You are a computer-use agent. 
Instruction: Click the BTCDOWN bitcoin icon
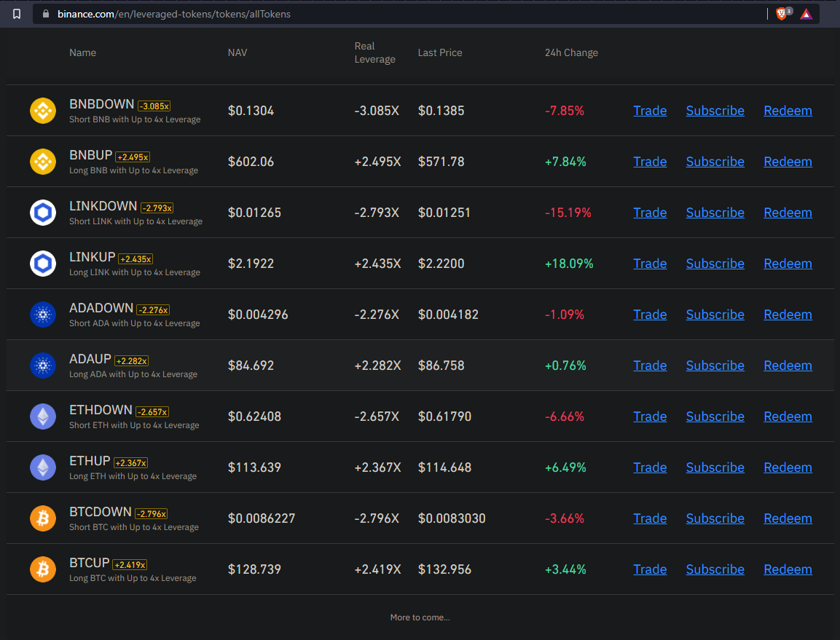[x=43, y=518]
